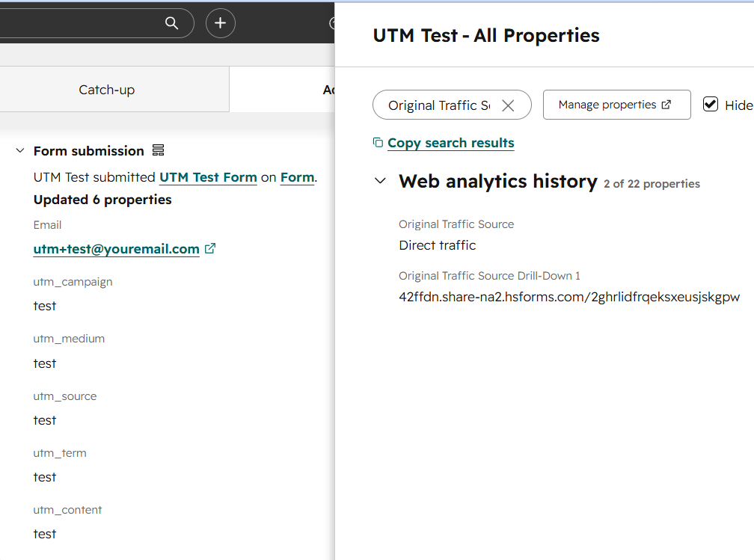Screen dimensions: 754x560
Task: Clear the Original Traffic search filter
Action: [508, 105]
